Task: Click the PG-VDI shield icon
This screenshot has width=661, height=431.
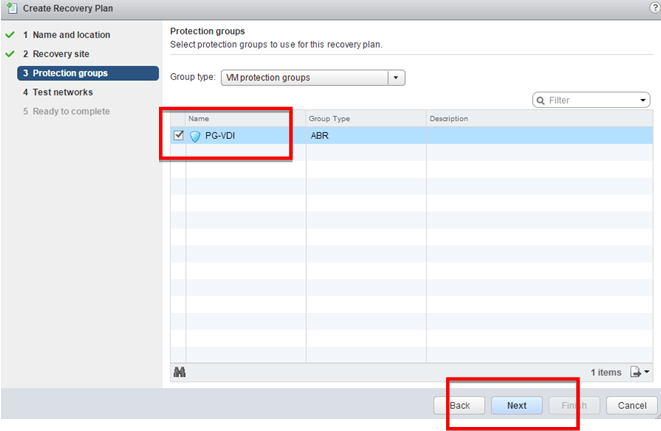Action: click(x=196, y=136)
